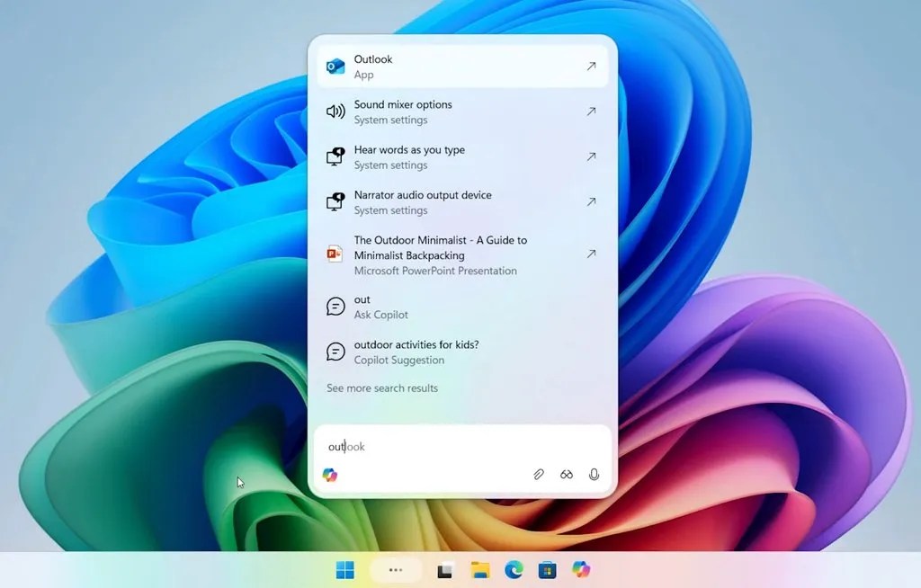Open Task View from the taskbar
This screenshot has height=588, width=921.
tap(444, 569)
